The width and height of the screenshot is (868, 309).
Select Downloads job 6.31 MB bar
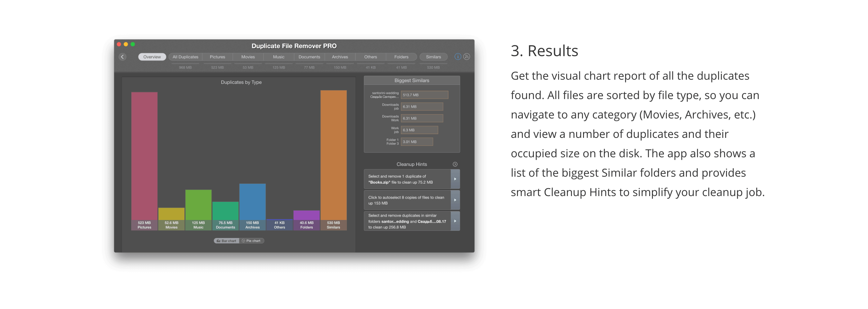422,107
